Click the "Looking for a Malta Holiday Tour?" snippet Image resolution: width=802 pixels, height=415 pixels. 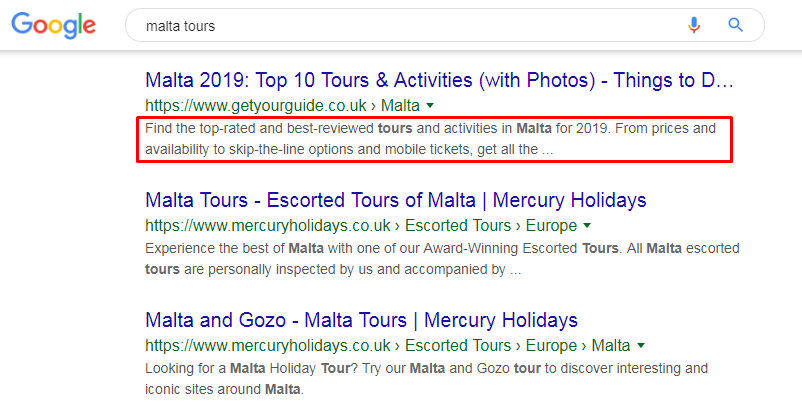[x=425, y=368]
